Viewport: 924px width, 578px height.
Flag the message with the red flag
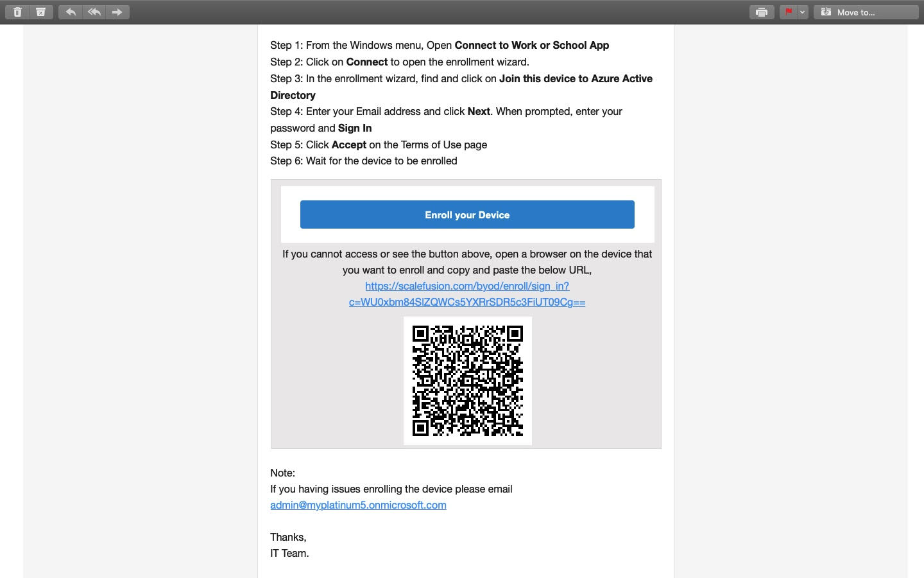789,12
